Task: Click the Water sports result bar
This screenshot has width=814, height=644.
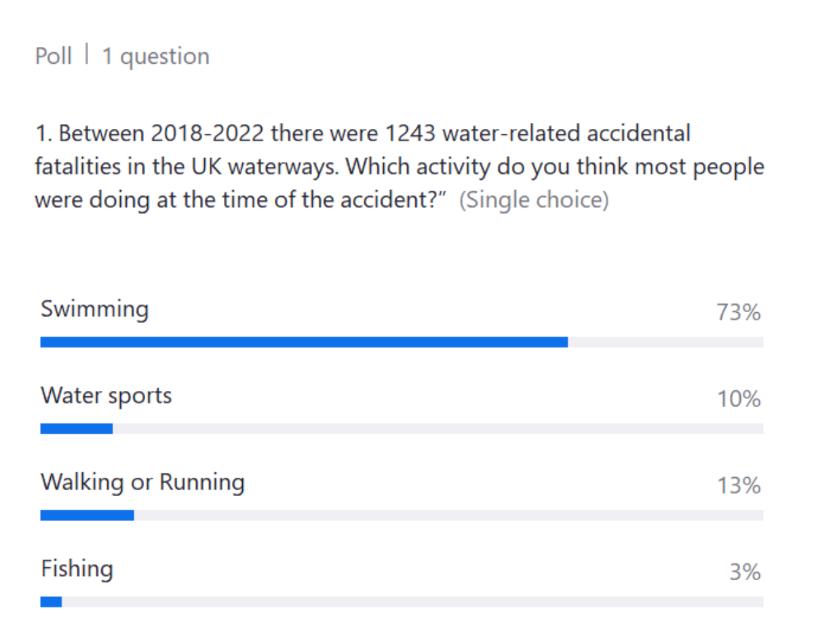Action: point(402,429)
